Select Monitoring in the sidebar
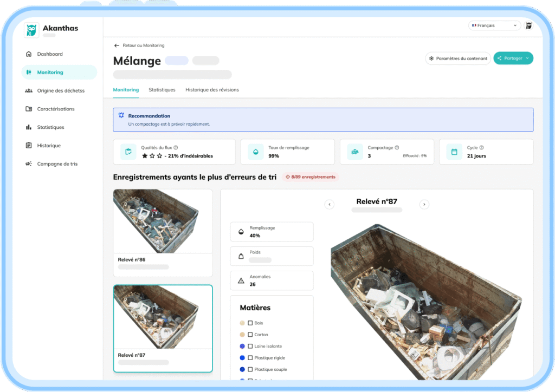Viewport: 555px width, 392px height. 59,72
